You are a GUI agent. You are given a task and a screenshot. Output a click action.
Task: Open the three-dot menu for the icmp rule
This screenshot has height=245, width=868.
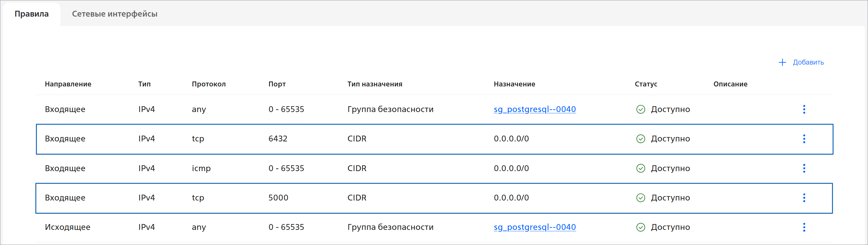pos(804,168)
